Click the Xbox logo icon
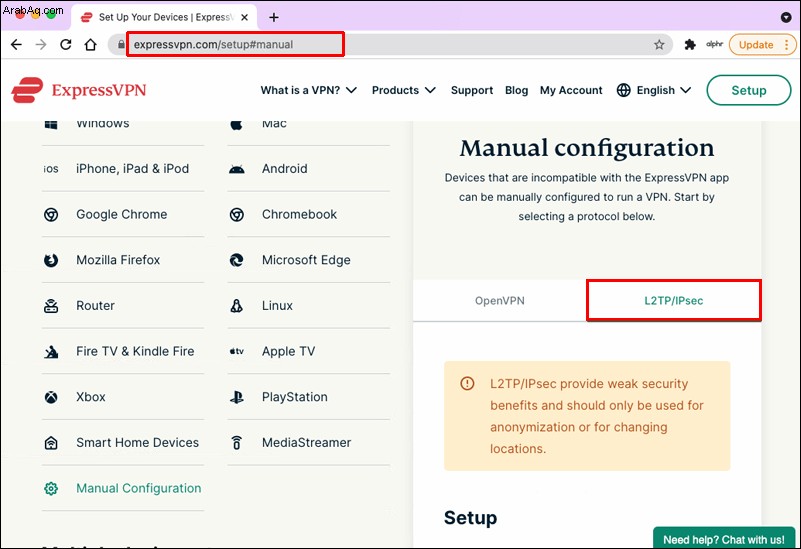The height and width of the screenshot is (549, 801). click(51, 397)
